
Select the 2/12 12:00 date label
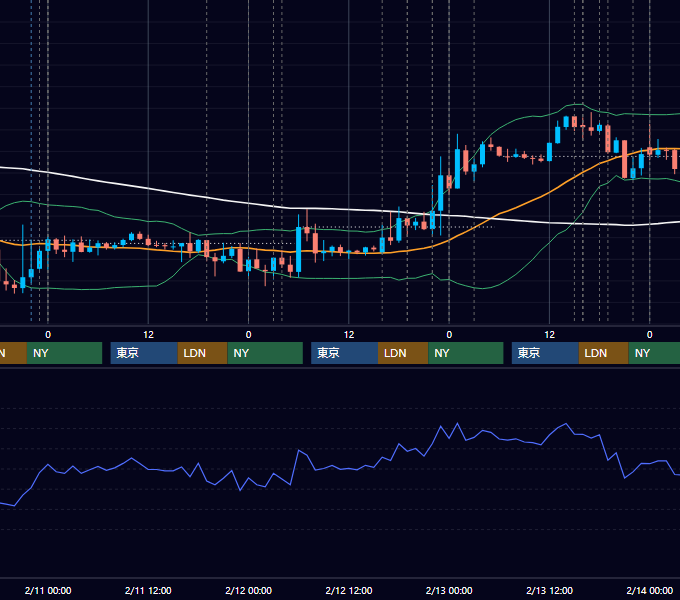pyautogui.click(x=349, y=590)
